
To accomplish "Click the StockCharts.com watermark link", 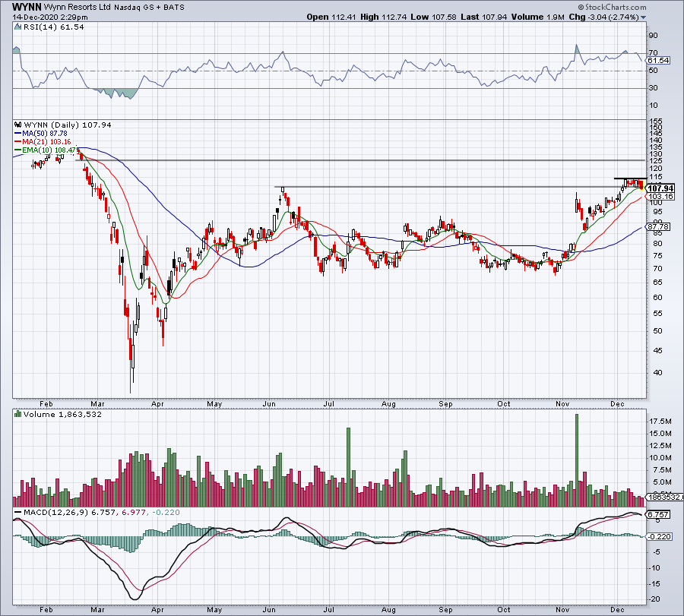I will tap(612, 7).
